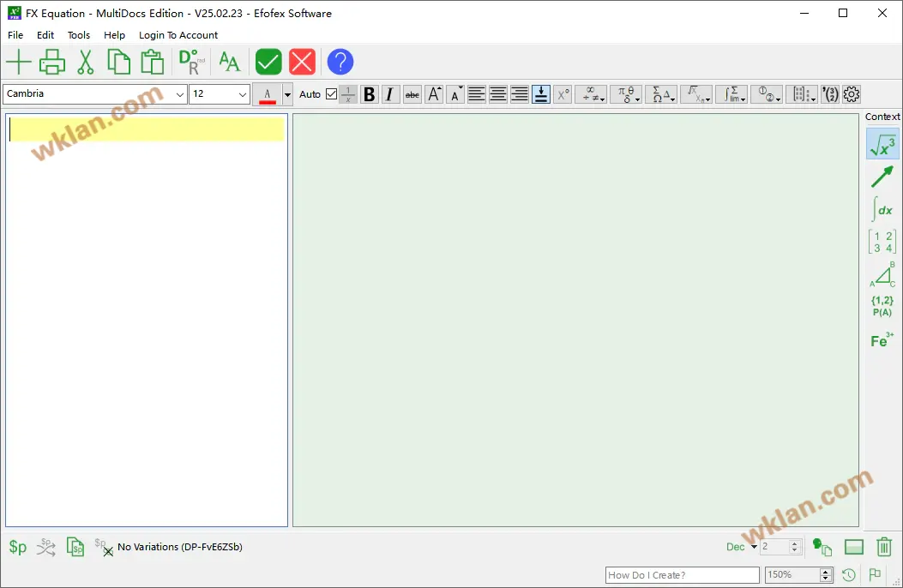Viewport: 903px width, 588px height.
Task: Toggle Italic formatting
Action: coord(390,94)
